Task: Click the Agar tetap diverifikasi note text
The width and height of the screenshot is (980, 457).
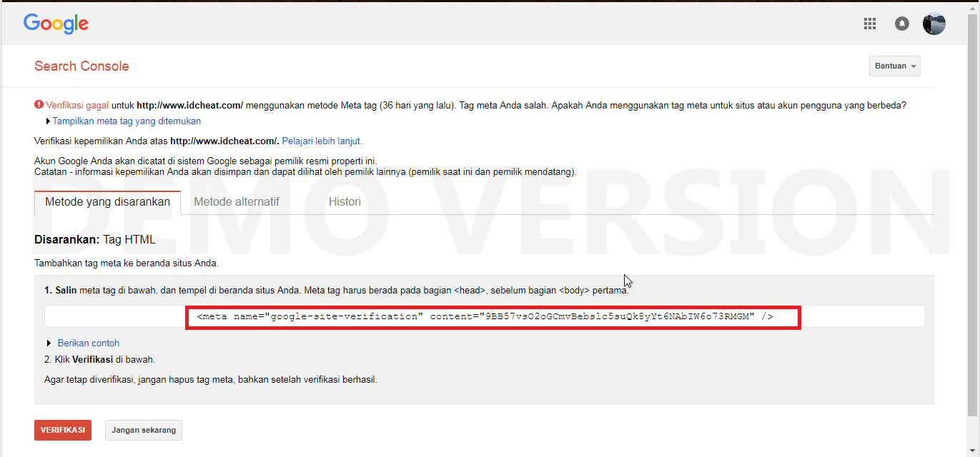Action: pyautogui.click(x=211, y=380)
